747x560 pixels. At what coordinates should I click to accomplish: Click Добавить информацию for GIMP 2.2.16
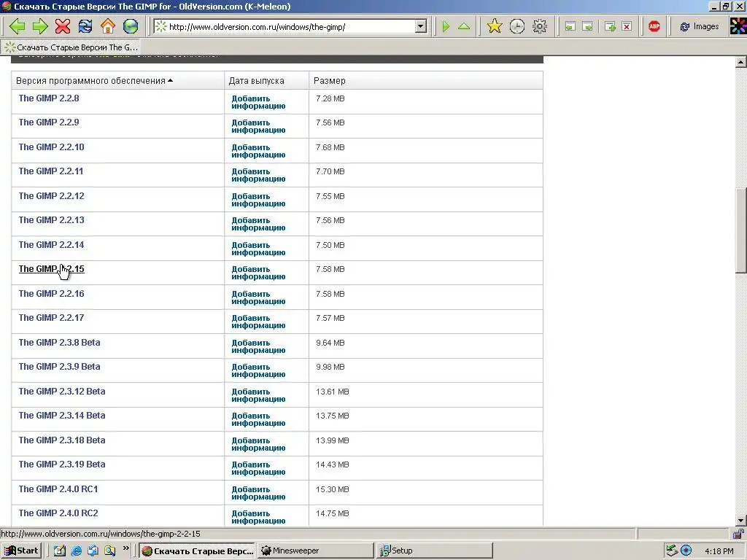(258, 297)
